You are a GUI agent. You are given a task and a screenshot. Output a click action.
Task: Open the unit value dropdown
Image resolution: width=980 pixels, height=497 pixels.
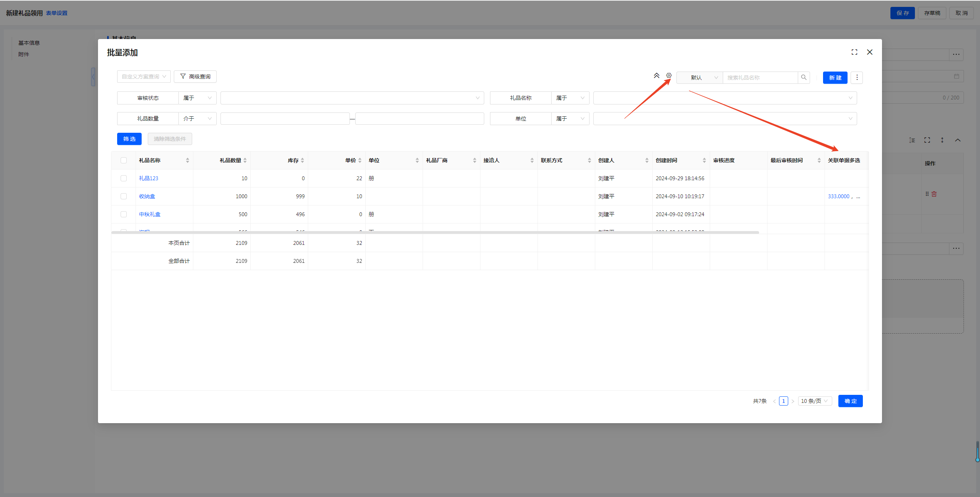click(725, 119)
